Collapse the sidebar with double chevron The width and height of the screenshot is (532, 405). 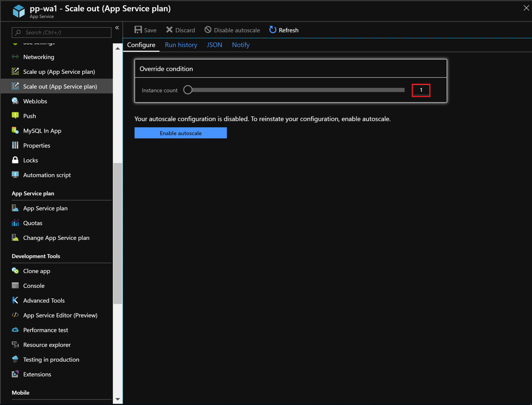[117, 28]
